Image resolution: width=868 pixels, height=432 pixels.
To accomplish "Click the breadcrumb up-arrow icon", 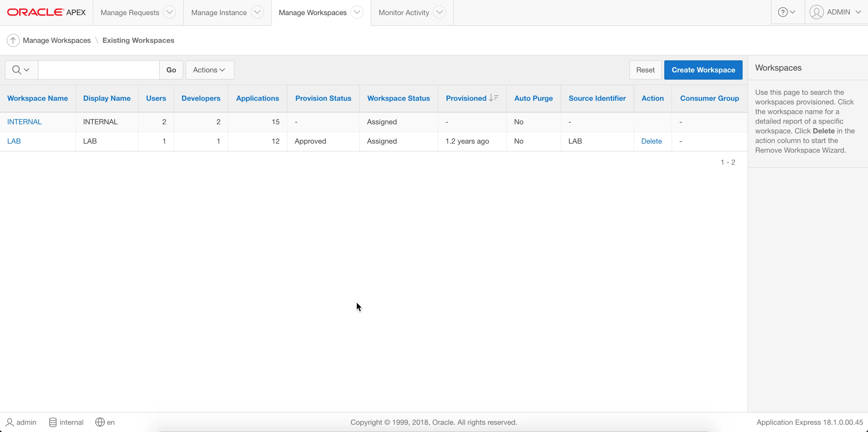I will pyautogui.click(x=13, y=40).
